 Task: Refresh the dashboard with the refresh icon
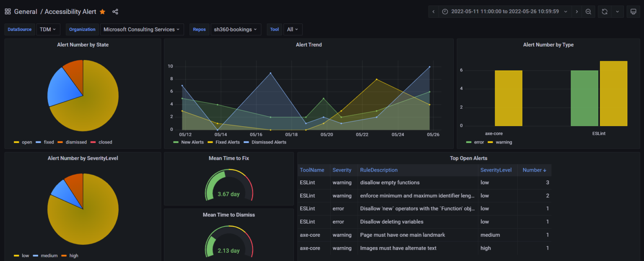[604, 11]
